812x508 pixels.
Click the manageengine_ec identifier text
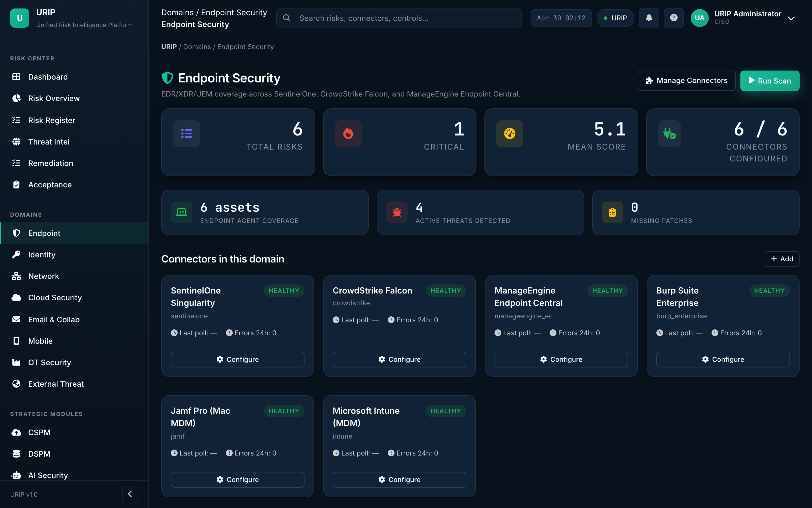point(523,316)
